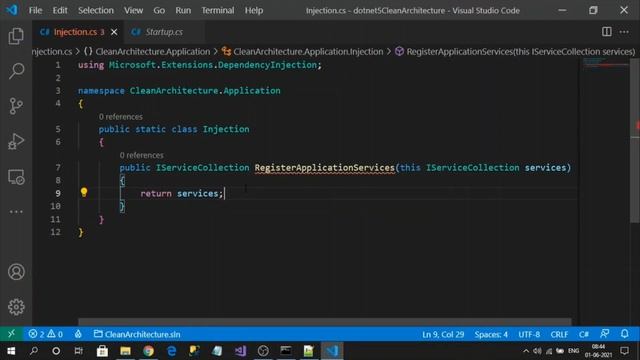Viewport: 640px width, 360px height.
Task: Open Microsoft Edge from taskbar
Action: [172, 351]
